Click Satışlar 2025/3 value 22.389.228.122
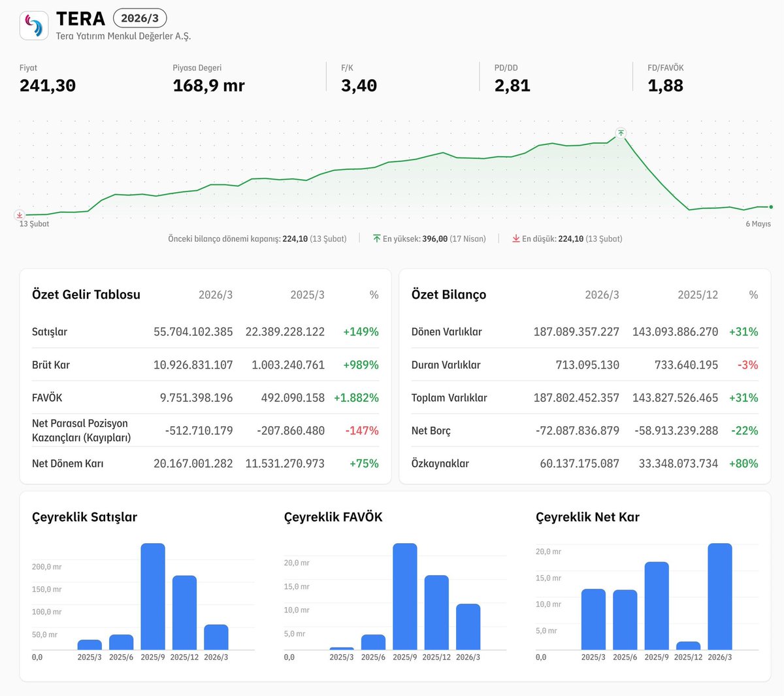The image size is (784, 696). point(285,332)
